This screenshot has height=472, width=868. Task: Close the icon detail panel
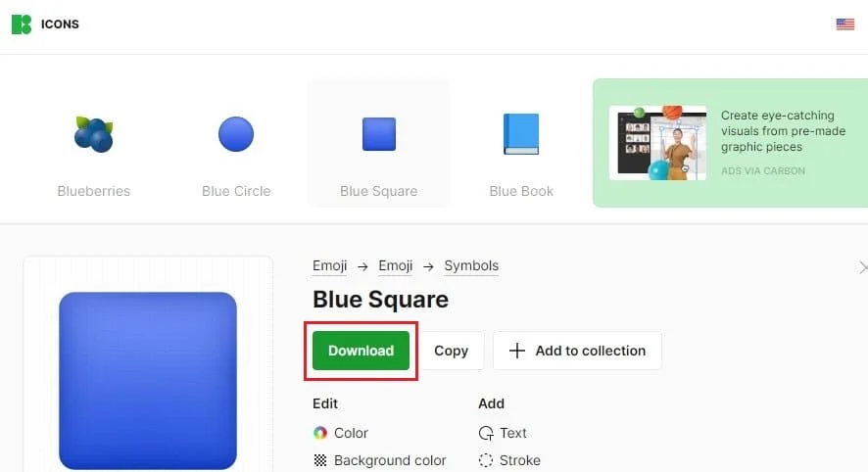click(863, 267)
